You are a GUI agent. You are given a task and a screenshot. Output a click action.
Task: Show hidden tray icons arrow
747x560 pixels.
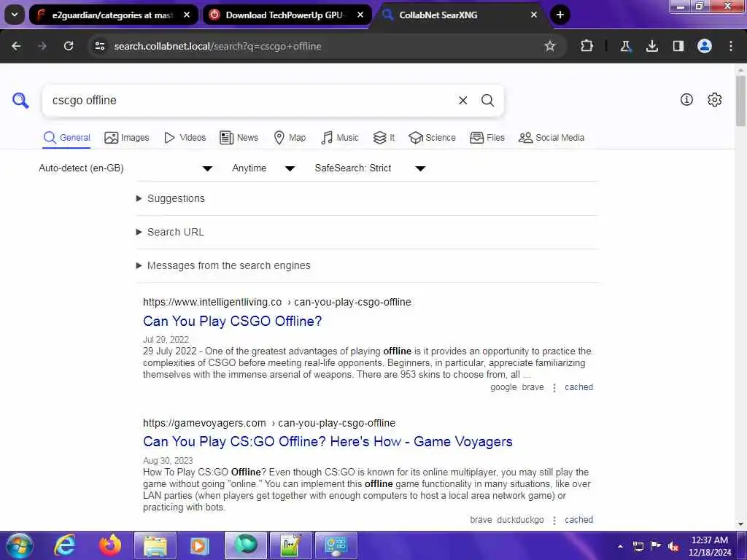coord(620,546)
